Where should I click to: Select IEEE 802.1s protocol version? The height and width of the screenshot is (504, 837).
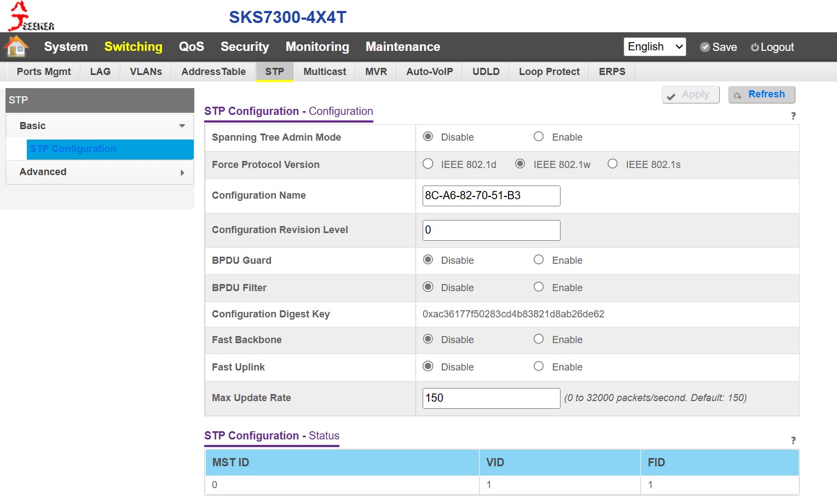tap(613, 164)
